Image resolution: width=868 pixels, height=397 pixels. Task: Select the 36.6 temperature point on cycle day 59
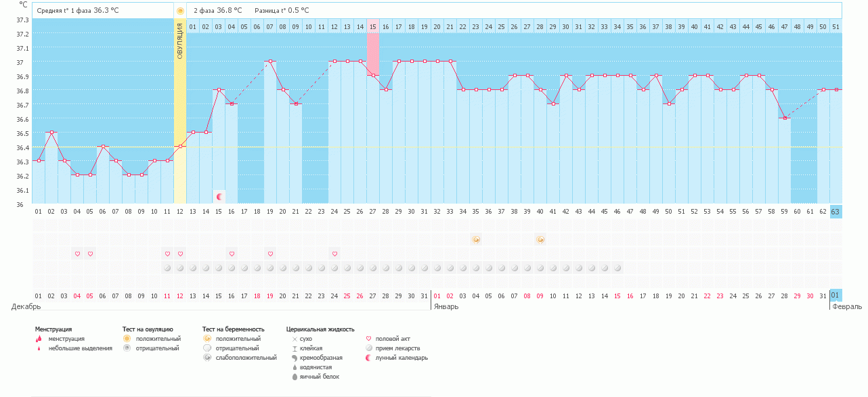pos(784,118)
